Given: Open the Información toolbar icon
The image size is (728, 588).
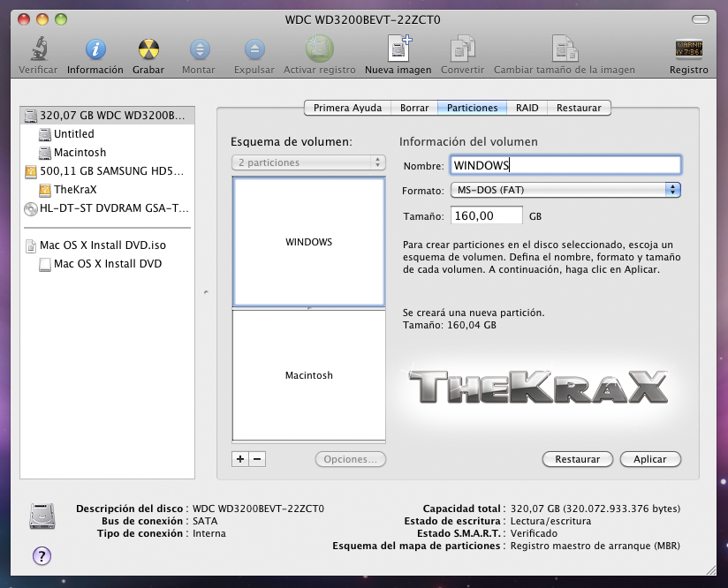Looking at the screenshot, I should (x=95, y=49).
